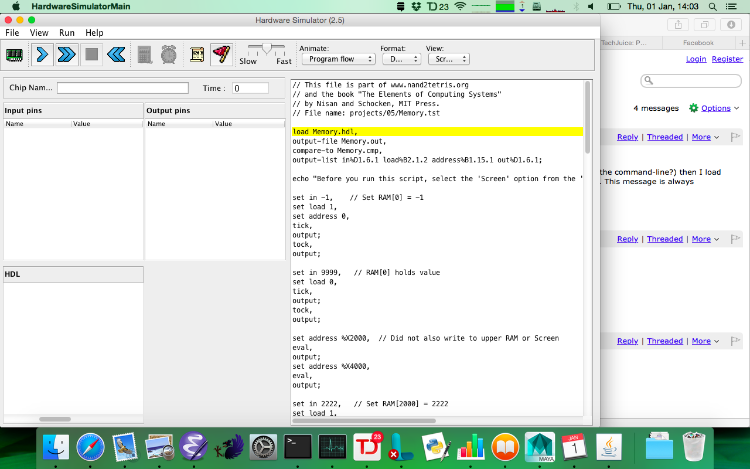Click the Load Chip icon
This screenshot has height=469, width=750.
16,54
